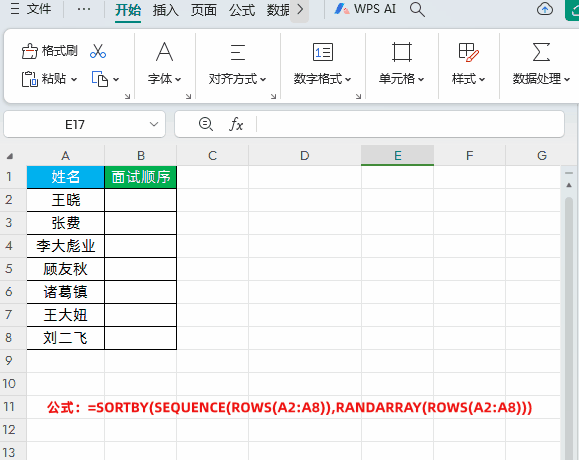The width and height of the screenshot is (579, 460).
Task: Open the 数字格式 number format dropdown
Action: point(322,79)
